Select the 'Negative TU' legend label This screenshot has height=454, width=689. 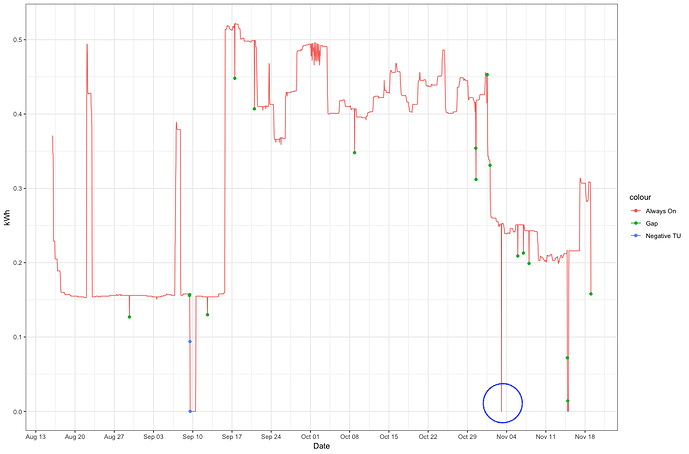(663, 236)
